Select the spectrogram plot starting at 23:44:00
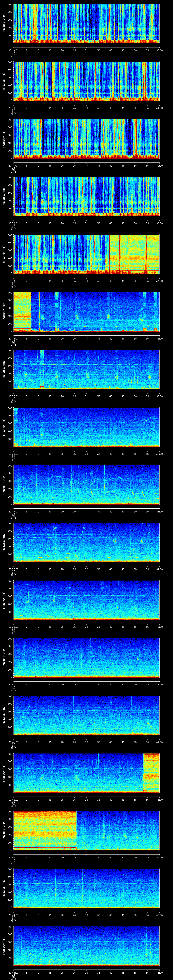The image size is (173, 980). [86, 888]
